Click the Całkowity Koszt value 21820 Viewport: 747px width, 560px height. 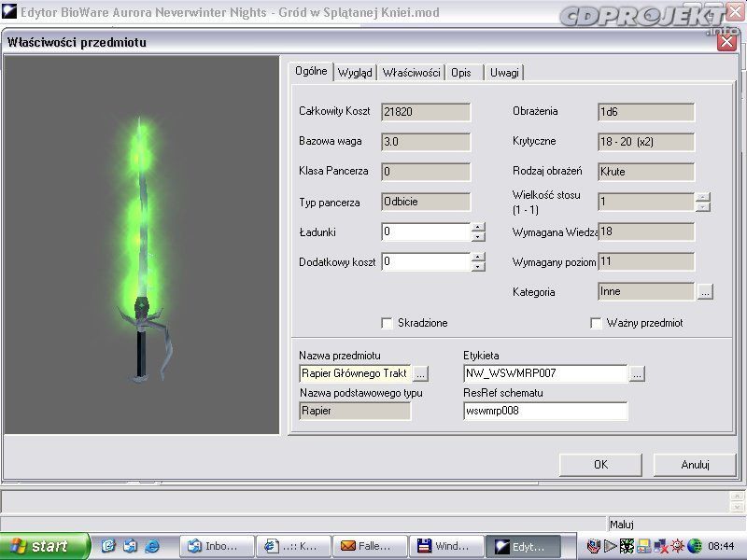(x=426, y=112)
